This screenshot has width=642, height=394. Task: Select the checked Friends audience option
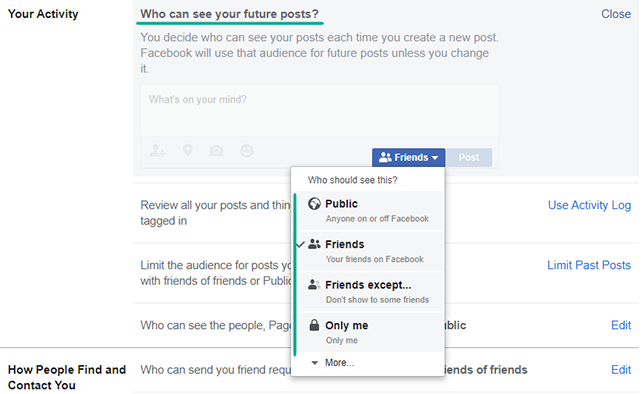(x=370, y=251)
